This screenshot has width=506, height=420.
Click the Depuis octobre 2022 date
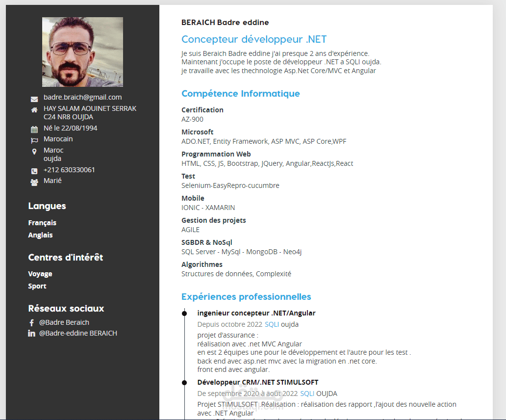(x=230, y=324)
